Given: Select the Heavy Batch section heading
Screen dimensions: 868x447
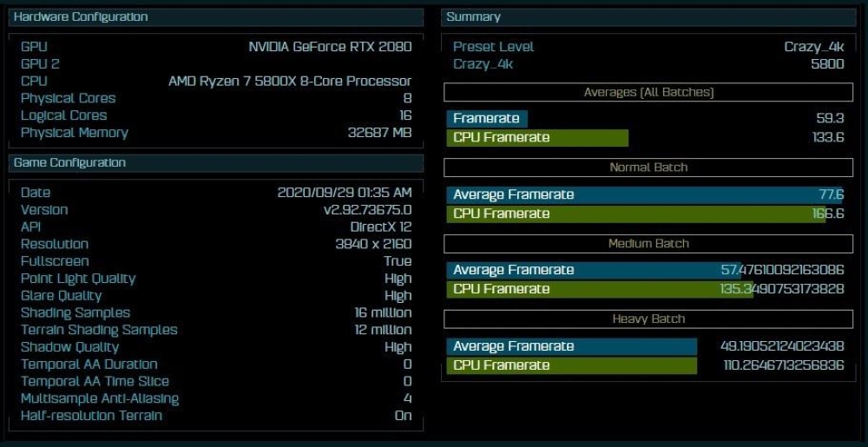Looking at the screenshot, I should (x=648, y=319).
